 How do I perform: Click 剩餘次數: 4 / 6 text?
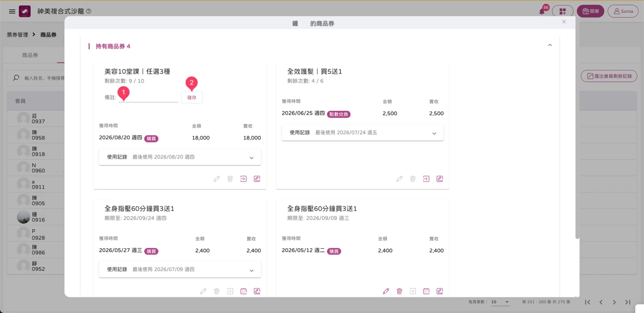305,81
